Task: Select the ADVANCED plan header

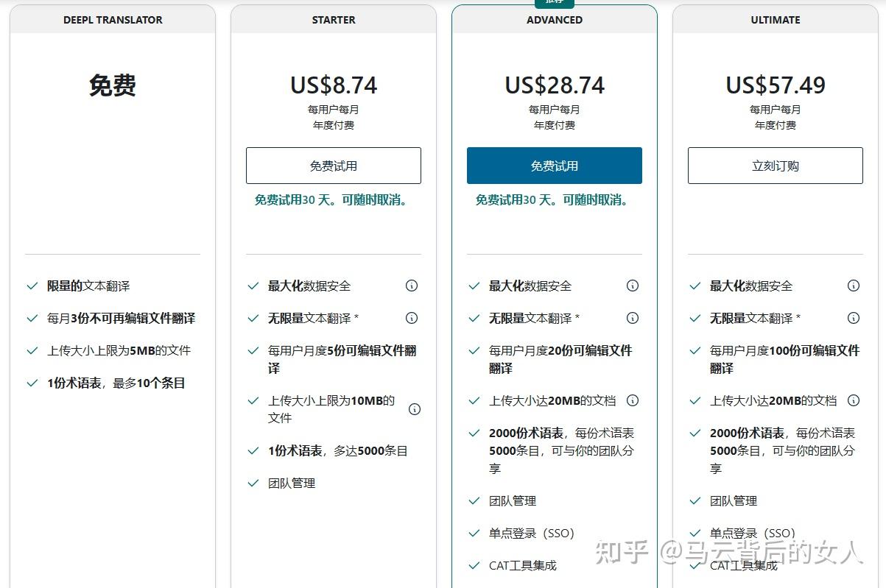Action: (x=555, y=20)
